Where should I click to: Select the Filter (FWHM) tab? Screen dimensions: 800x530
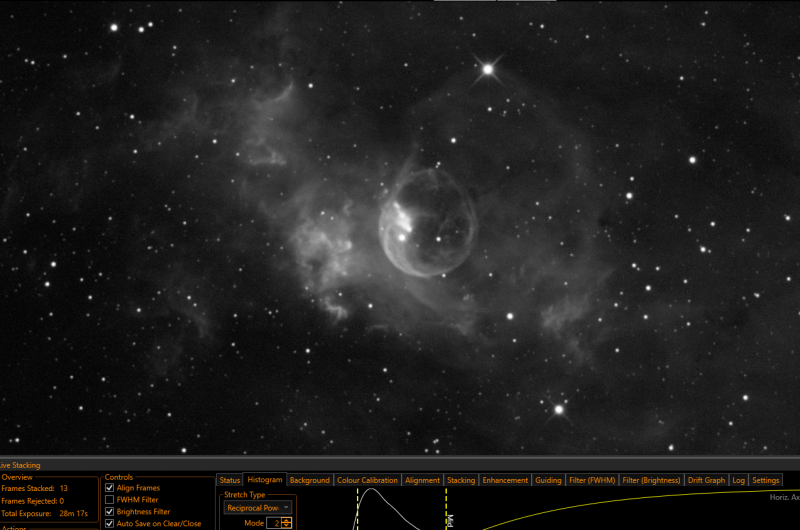pos(592,480)
